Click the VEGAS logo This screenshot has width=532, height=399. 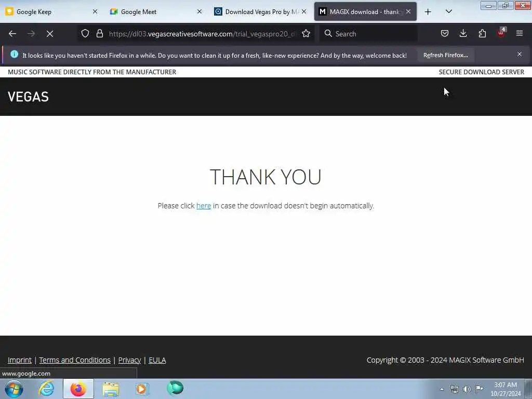click(28, 97)
